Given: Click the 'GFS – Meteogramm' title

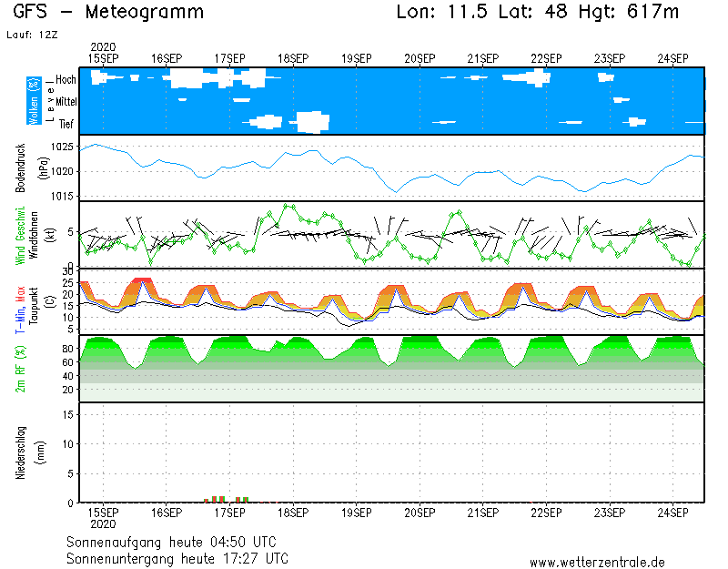Looking at the screenshot, I should (108, 12).
